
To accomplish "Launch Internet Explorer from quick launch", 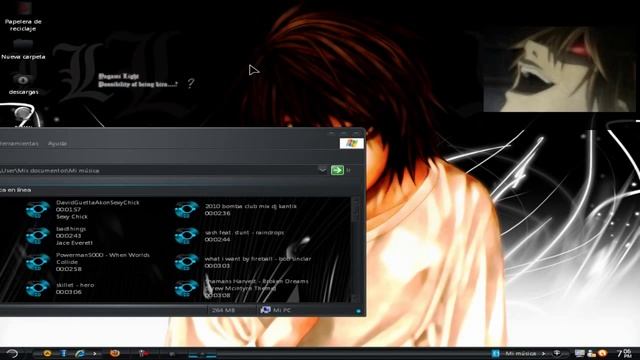I will click(80, 353).
